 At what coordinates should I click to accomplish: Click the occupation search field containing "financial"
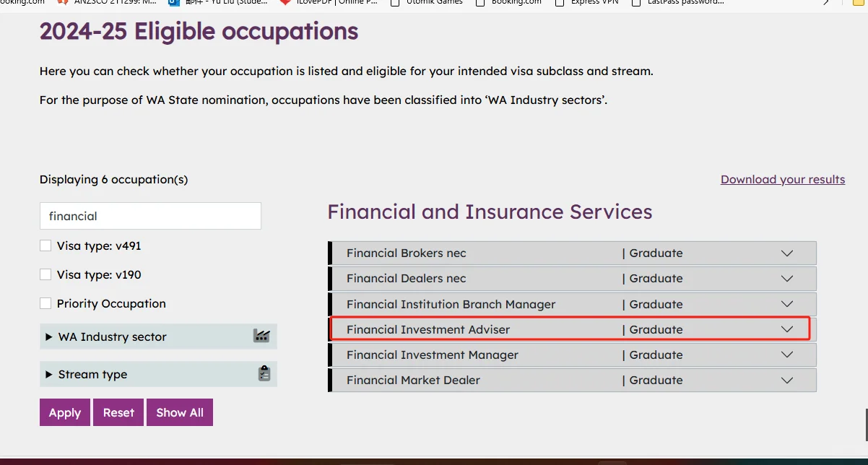click(x=150, y=216)
